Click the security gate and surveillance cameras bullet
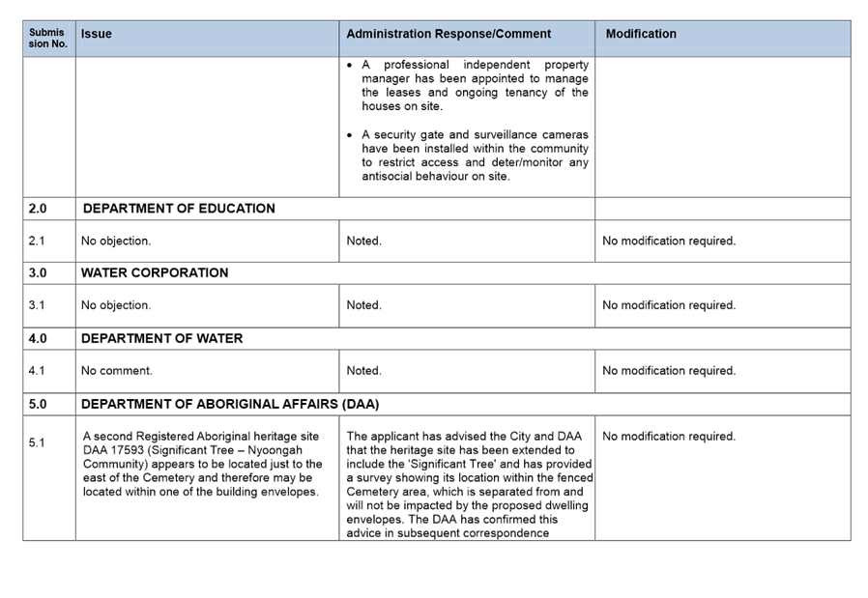 pos(474,156)
